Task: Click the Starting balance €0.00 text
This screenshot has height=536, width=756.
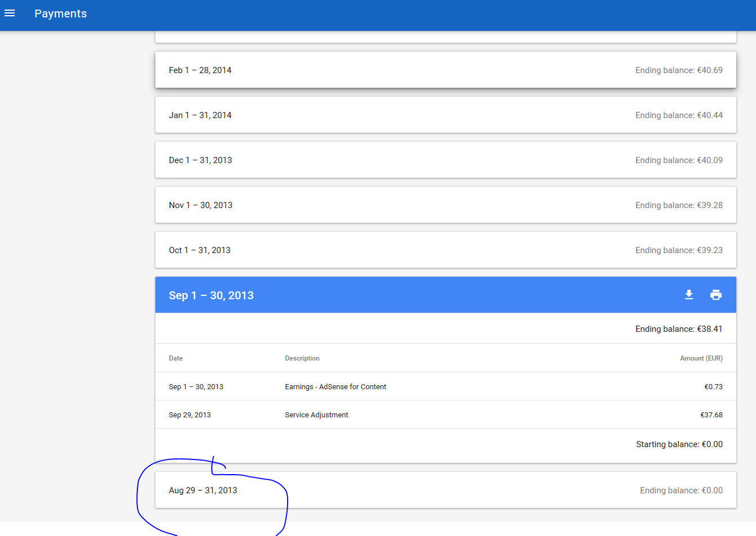Action: 679,444
